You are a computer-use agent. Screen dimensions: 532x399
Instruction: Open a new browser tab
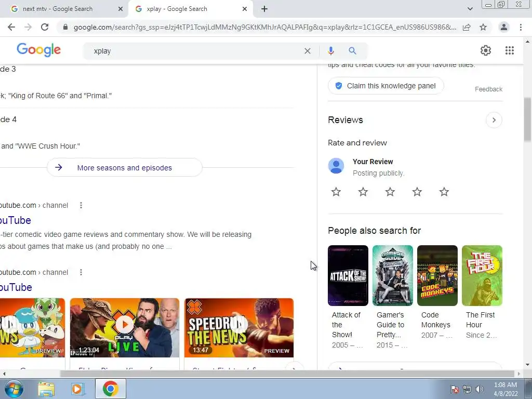point(264,9)
